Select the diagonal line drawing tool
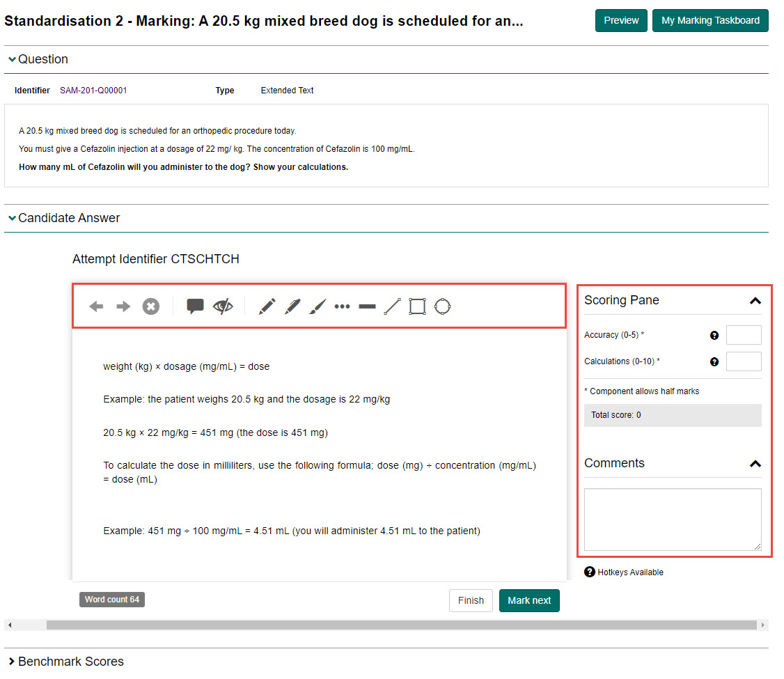Screen dimensions: 784x679 393,306
